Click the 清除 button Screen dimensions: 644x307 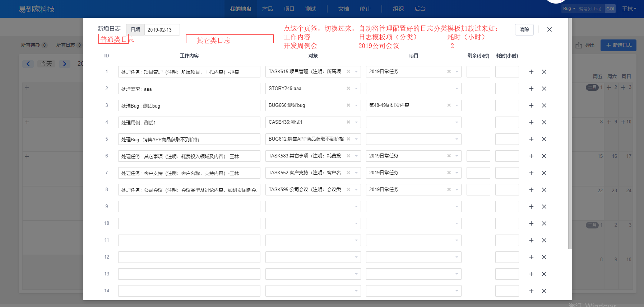click(x=524, y=29)
